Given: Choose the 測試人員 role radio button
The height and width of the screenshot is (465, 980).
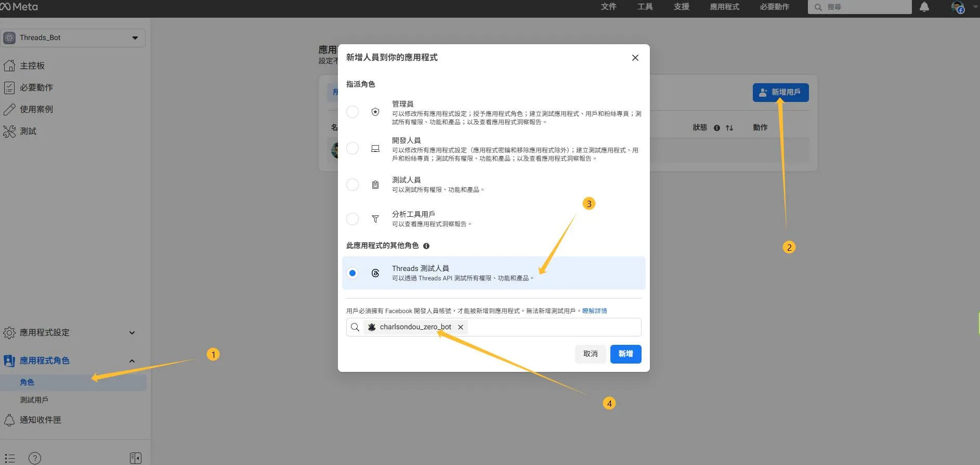Looking at the screenshot, I should click(352, 185).
